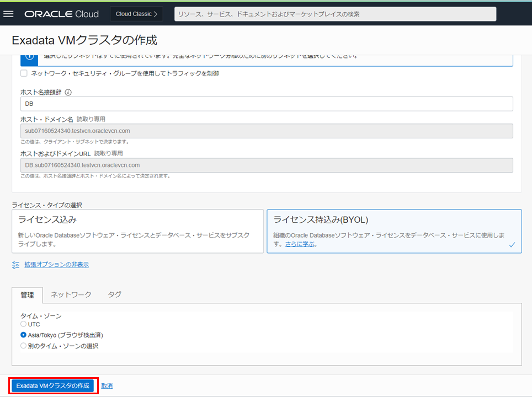Click the Exadata VMクラスタの作成 button

click(x=53, y=385)
